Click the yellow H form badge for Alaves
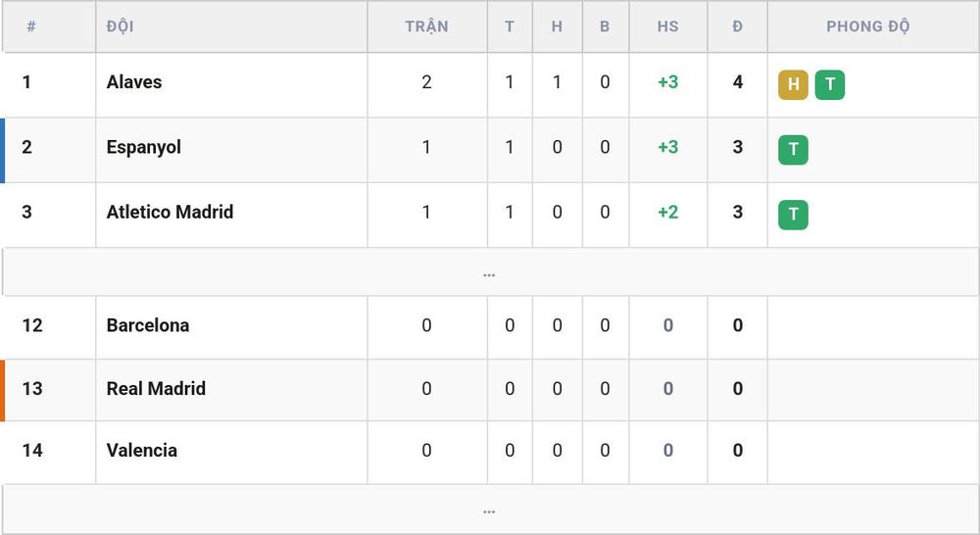This screenshot has width=980, height=535. point(793,84)
